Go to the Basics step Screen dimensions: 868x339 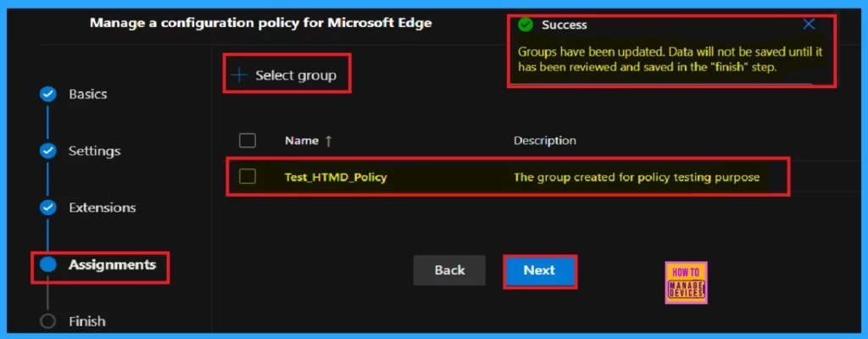[87, 94]
